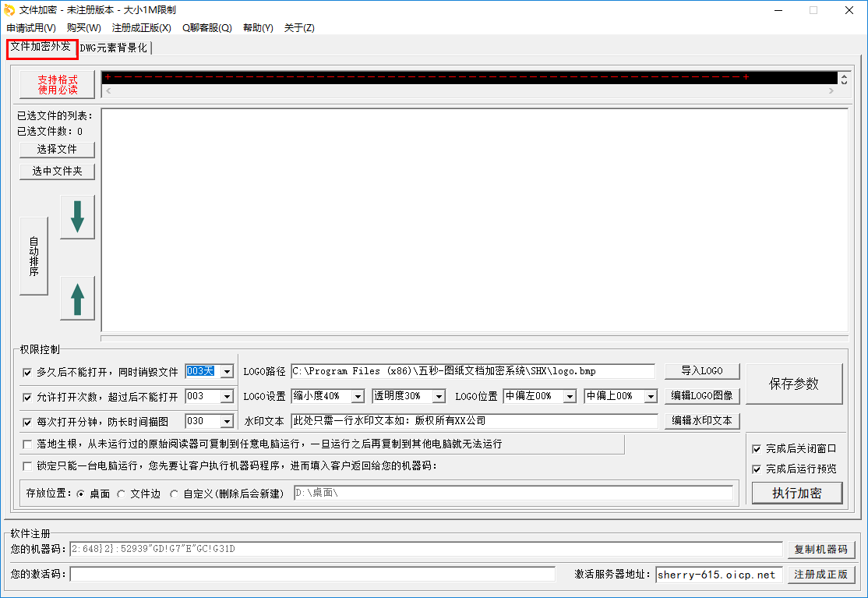
Task: Open 关于(Z) menu
Action: [299, 28]
